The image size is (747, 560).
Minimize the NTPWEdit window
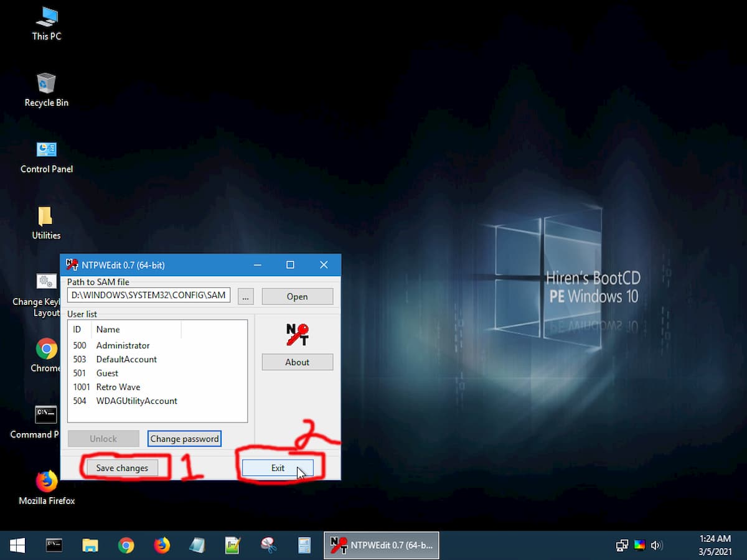[x=256, y=264]
